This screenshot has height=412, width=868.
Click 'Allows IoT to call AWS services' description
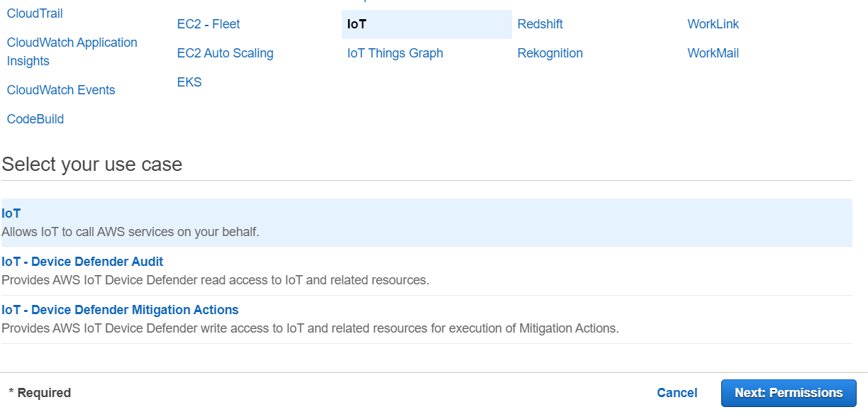[x=130, y=232]
